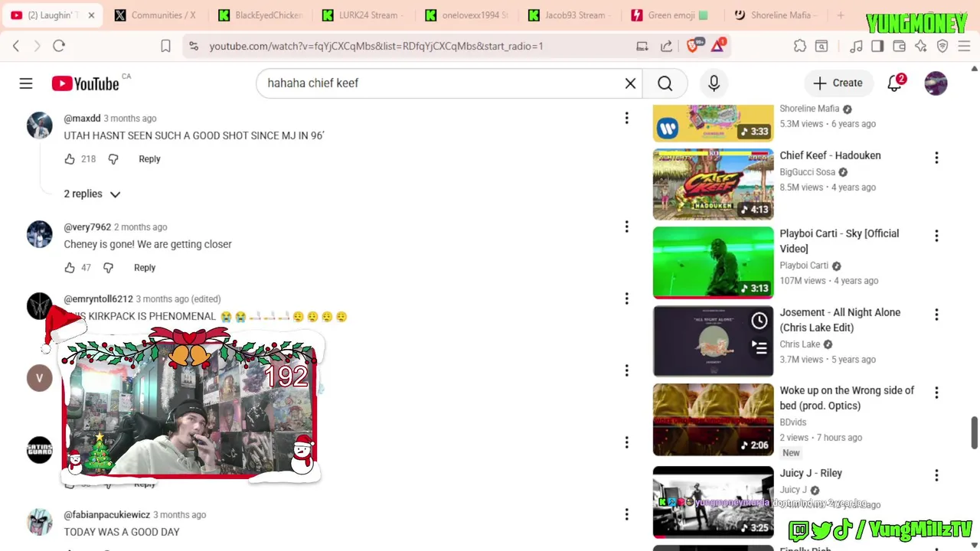This screenshot has width=980, height=551.
Task: Toggle the browser sidebar panel icon
Action: pyautogui.click(x=877, y=46)
